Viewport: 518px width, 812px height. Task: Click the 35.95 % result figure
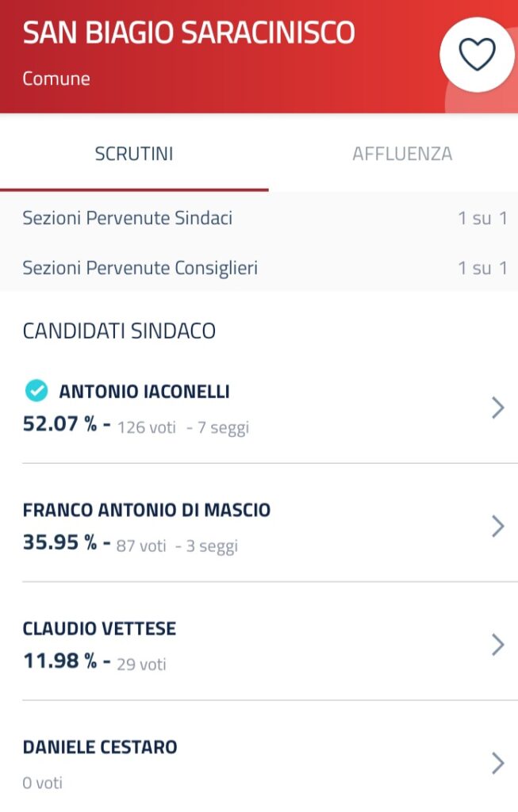60,543
